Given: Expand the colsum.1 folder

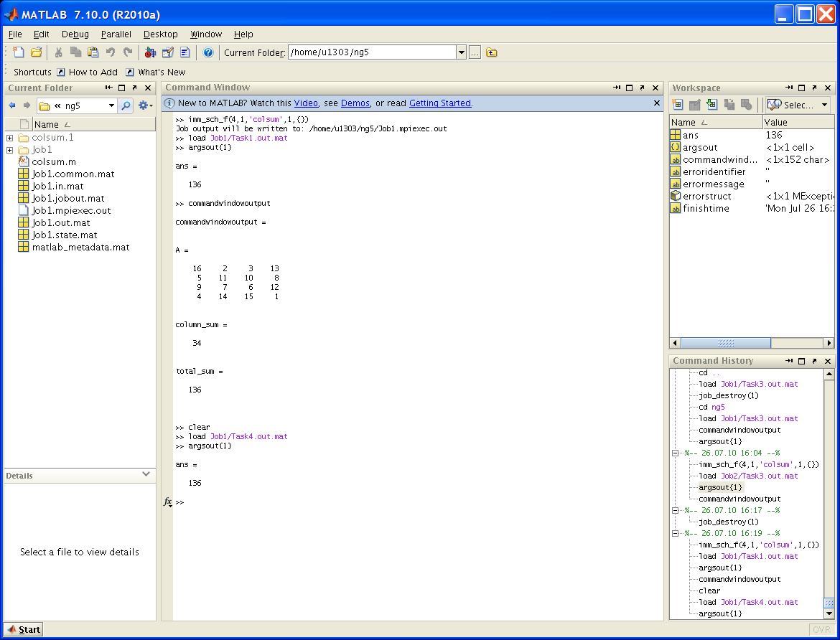Looking at the screenshot, I should pyautogui.click(x=9, y=138).
